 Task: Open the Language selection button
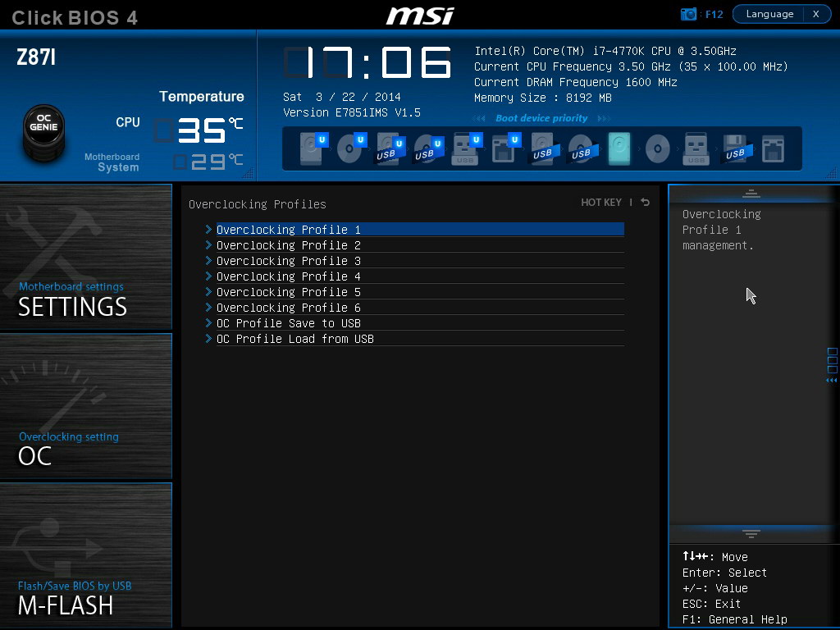coord(769,14)
